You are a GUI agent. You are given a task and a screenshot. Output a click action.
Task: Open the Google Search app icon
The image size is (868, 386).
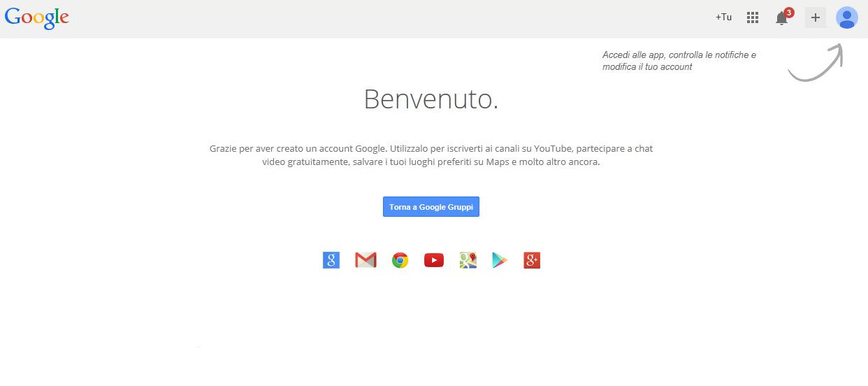click(x=331, y=261)
